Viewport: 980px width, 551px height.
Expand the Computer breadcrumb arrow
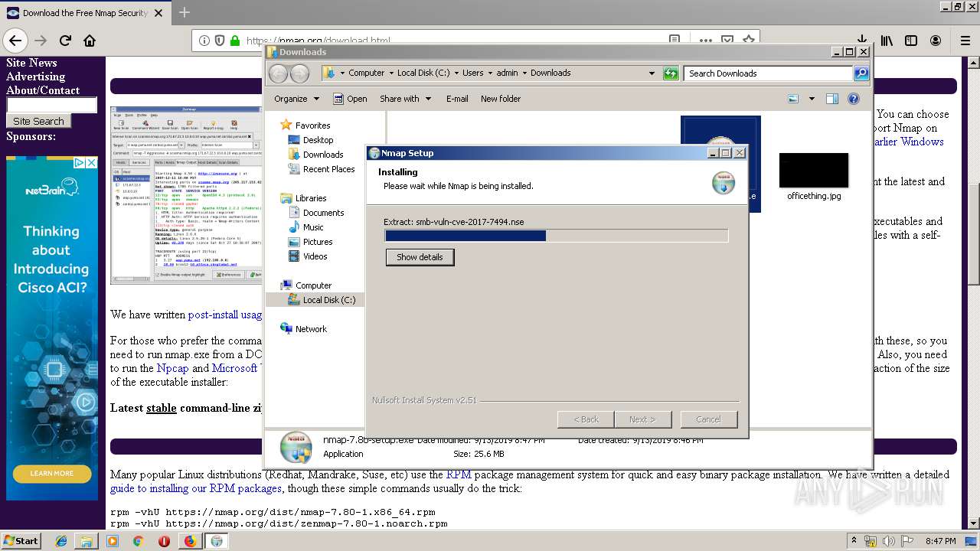[390, 73]
